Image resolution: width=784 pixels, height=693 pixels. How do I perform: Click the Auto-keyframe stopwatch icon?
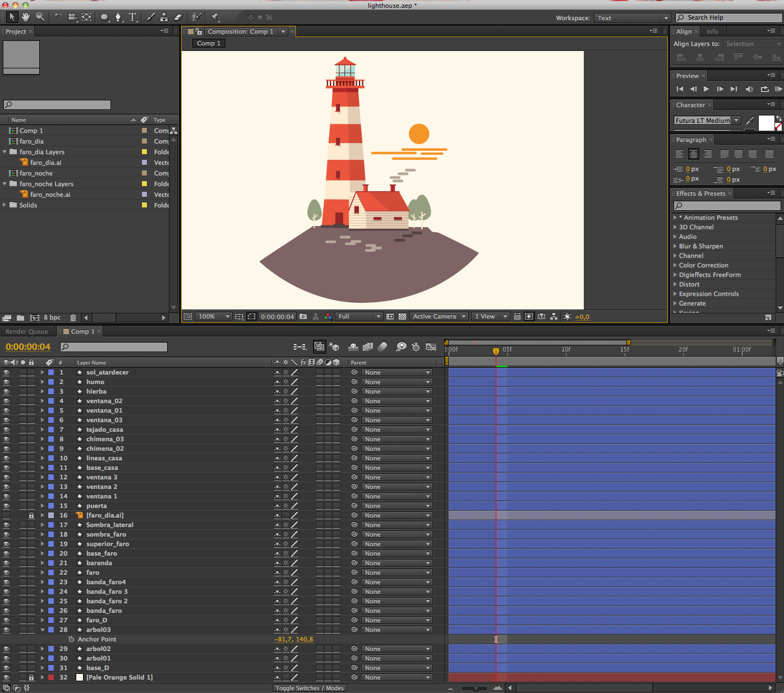click(416, 347)
